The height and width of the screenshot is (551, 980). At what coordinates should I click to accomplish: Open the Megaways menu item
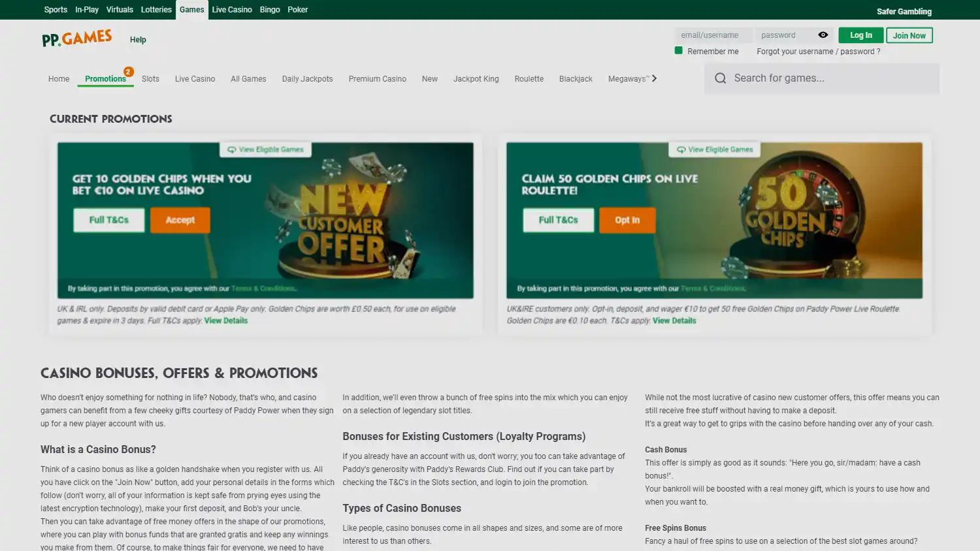[x=628, y=79]
